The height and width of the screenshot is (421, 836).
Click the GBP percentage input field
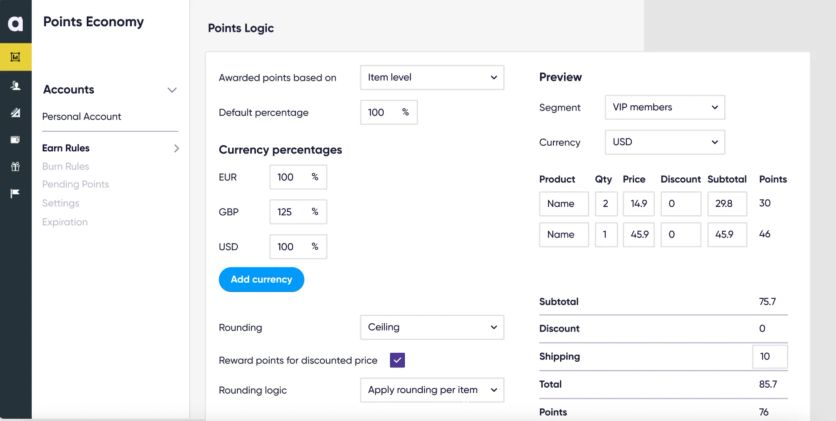pyautogui.click(x=297, y=212)
